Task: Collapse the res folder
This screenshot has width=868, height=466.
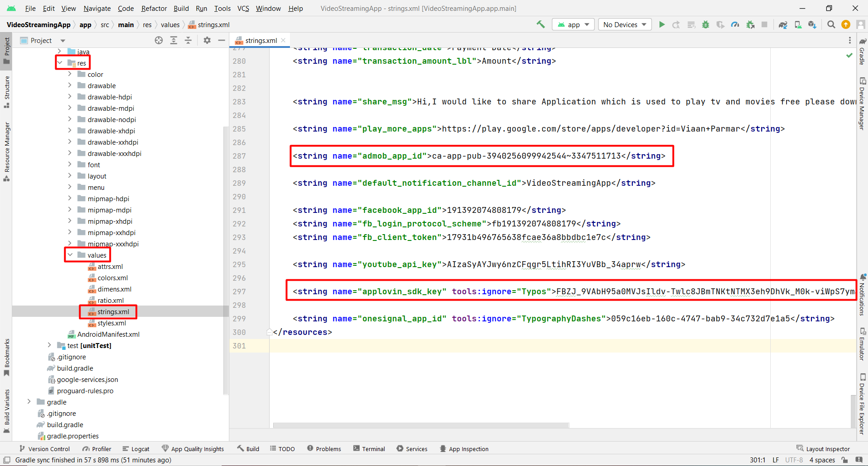Action: [60, 63]
